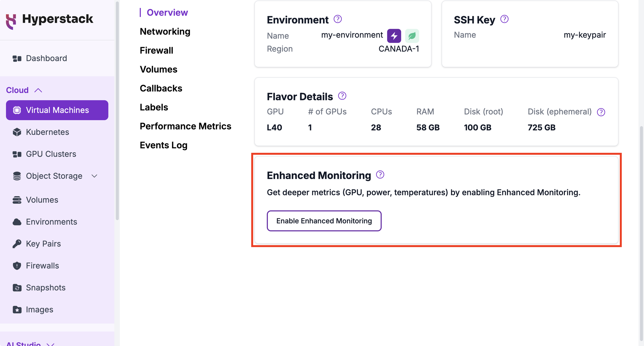Image resolution: width=644 pixels, height=346 pixels.
Task: Expand the Object Storage submenu arrow
Action: (94, 176)
